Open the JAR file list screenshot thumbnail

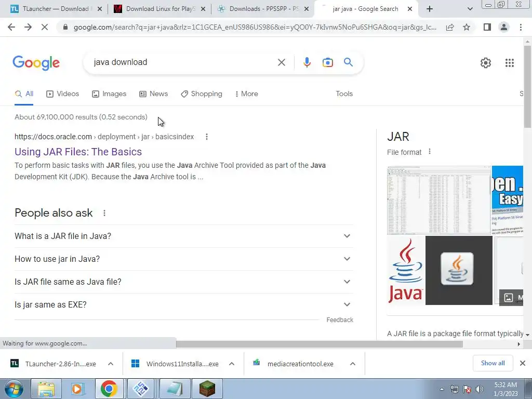(438, 200)
